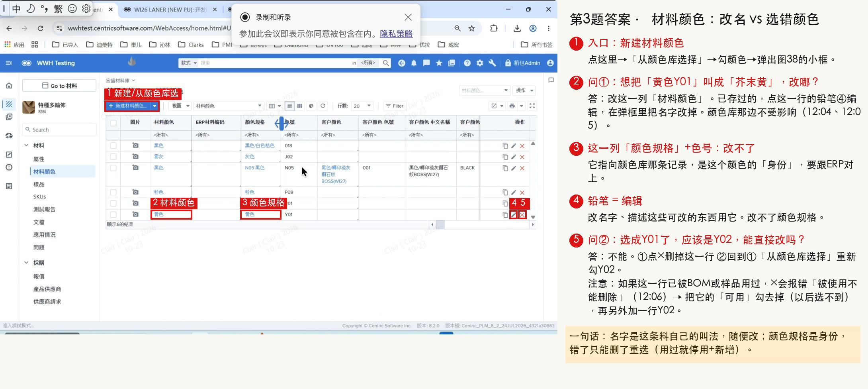Open the 隐私策略 privacy policy link

click(x=396, y=34)
